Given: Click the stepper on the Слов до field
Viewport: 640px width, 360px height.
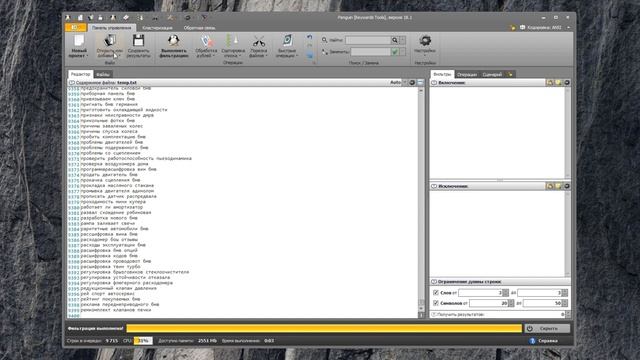Looking at the screenshot, I should tap(564, 293).
